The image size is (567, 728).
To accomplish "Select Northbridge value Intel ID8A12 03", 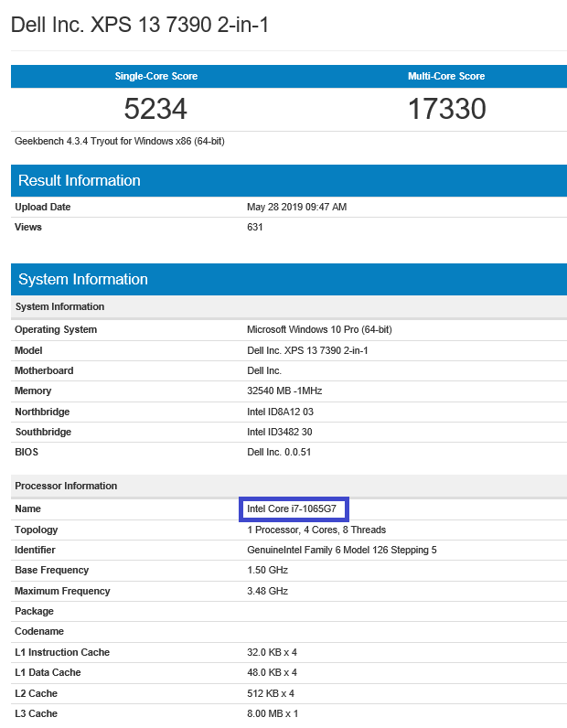I will (280, 412).
